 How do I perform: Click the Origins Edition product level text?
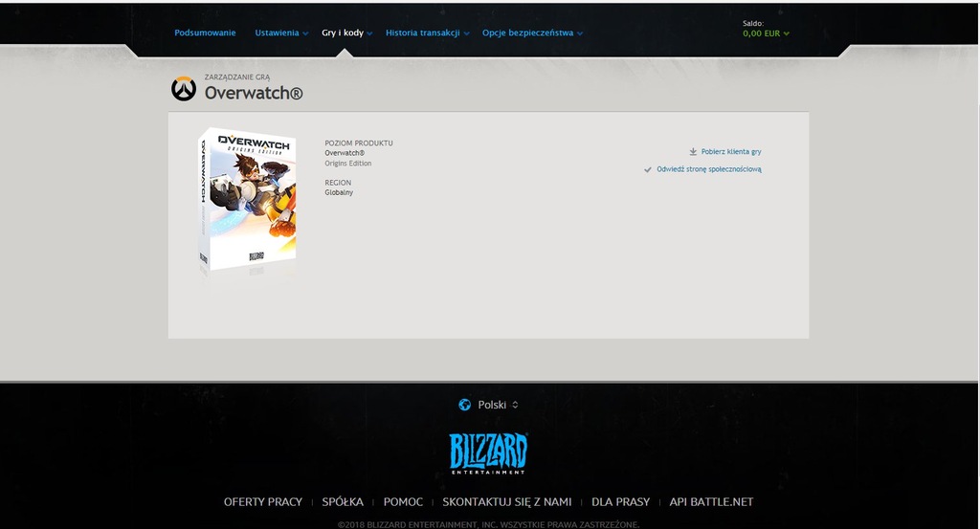point(348,164)
